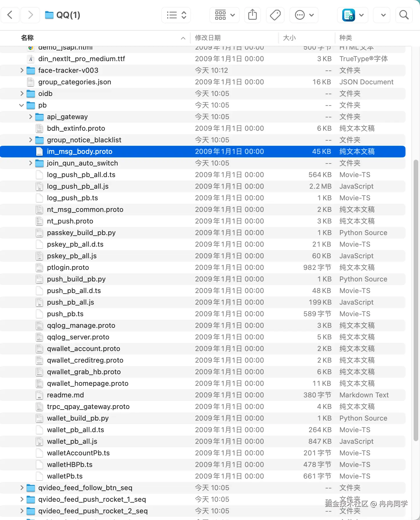Select the file walletAccountPb.ts

pyautogui.click(x=203, y=453)
